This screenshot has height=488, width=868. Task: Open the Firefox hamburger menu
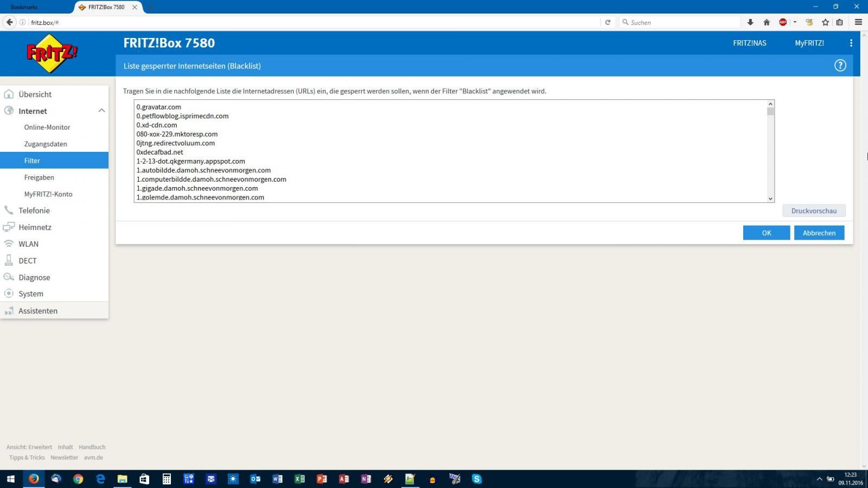tap(858, 22)
